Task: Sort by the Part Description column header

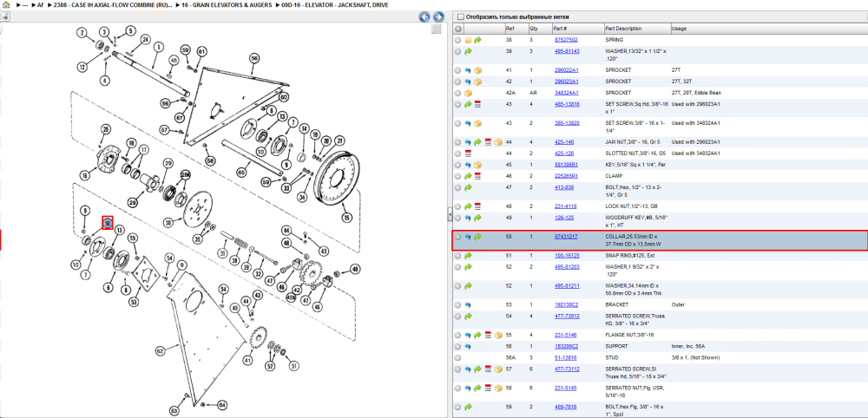Action: 636,29
